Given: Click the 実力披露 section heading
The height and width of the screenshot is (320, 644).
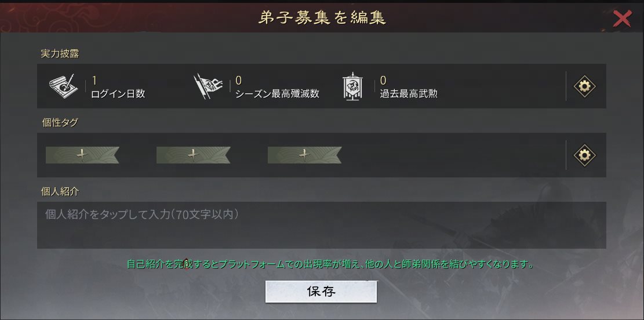Looking at the screenshot, I should point(60,54).
